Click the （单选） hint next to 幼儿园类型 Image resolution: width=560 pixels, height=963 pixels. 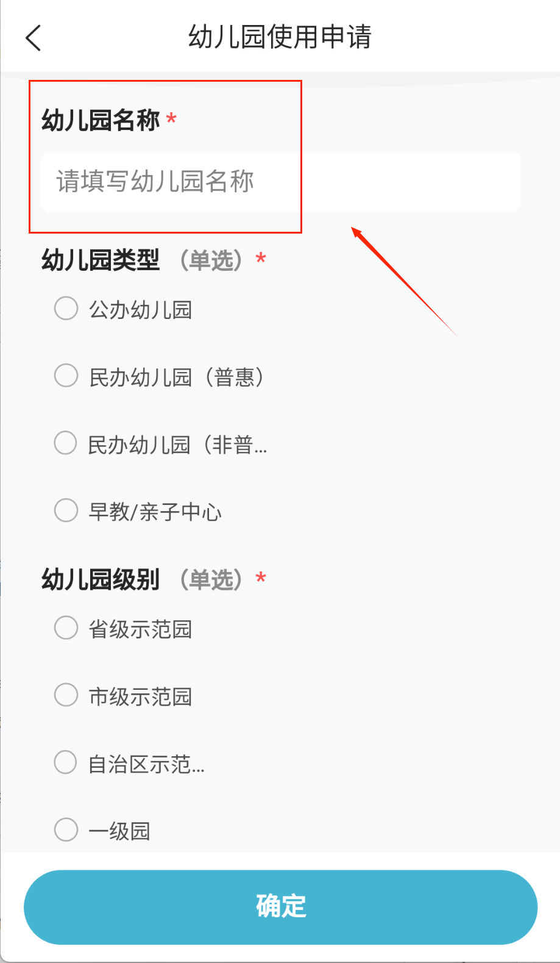pyautogui.click(x=211, y=260)
